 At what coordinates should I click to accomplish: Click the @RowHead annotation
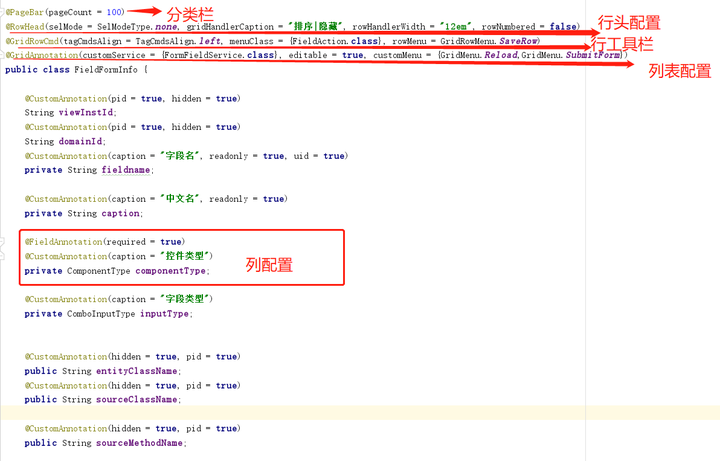click(x=25, y=27)
